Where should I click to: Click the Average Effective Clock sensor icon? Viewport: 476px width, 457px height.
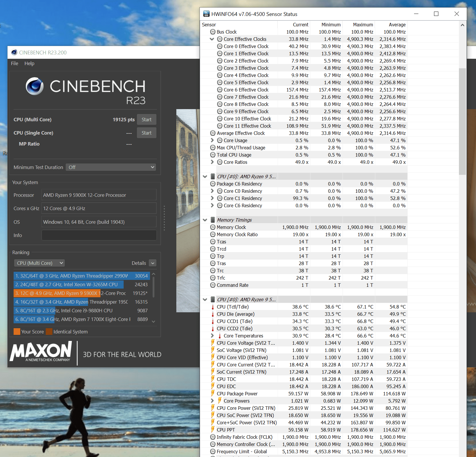(213, 133)
